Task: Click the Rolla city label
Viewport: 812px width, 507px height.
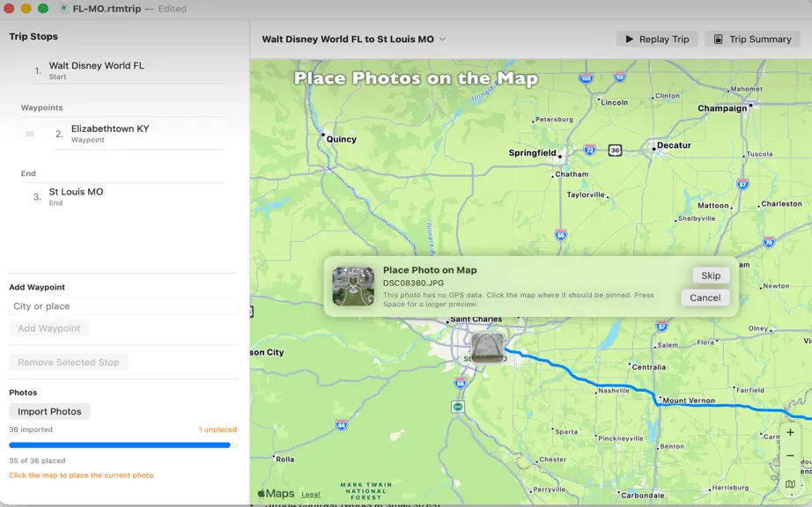Action: click(284, 459)
